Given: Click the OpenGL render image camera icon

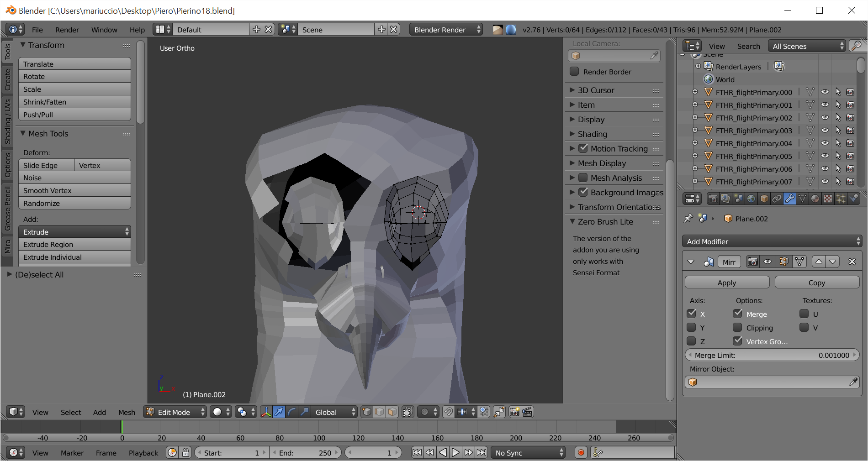Looking at the screenshot, I should (x=514, y=412).
